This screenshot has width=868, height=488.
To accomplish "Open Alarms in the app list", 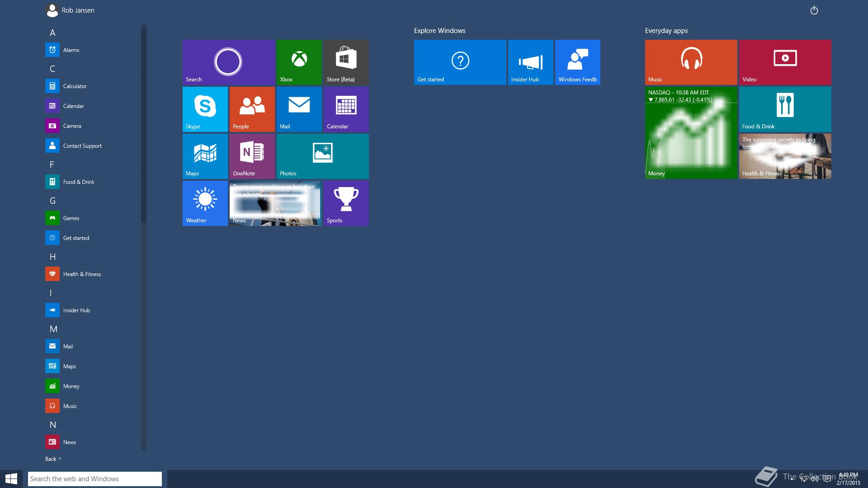I will click(92, 50).
